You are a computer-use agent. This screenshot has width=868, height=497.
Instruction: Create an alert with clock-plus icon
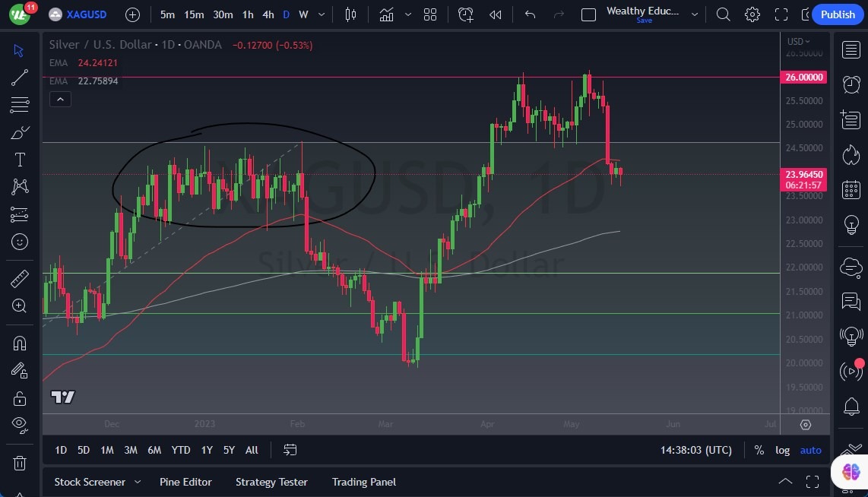[x=466, y=15]
